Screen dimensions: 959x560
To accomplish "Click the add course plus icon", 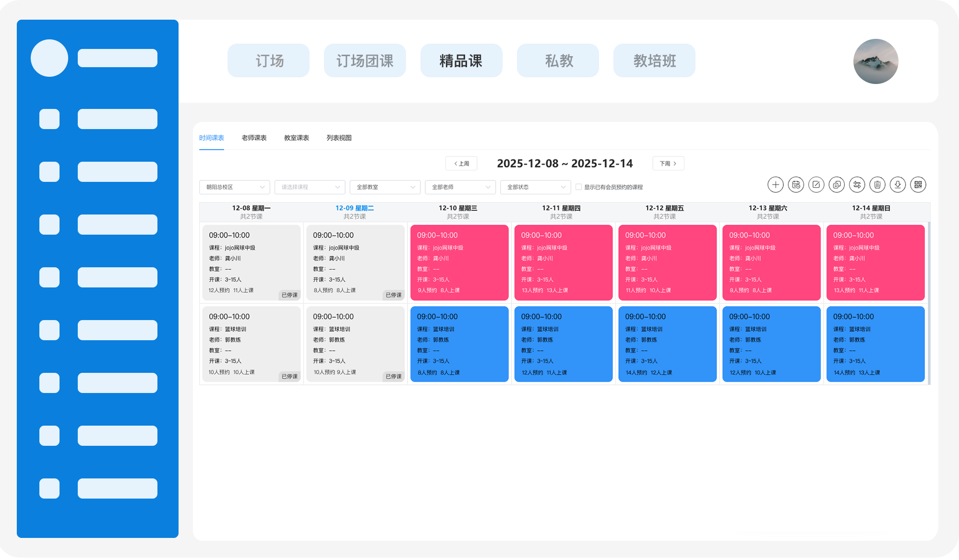I will (775, 185).
